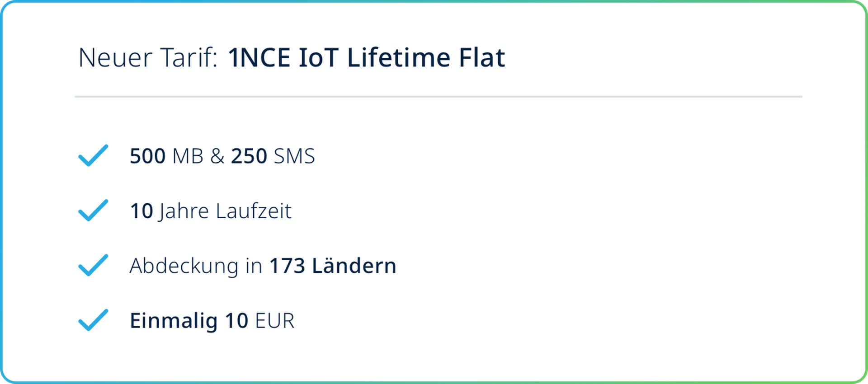This screenshot has height=384, width=868.
Task: Select the 'EUR' currency text
Action: 275,321
